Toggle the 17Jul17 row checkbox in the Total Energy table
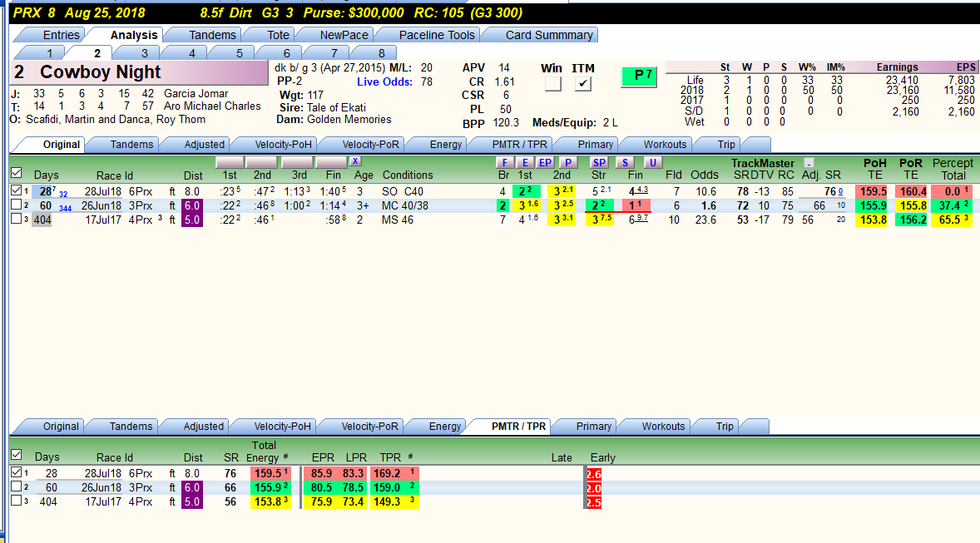 point(17,501)
